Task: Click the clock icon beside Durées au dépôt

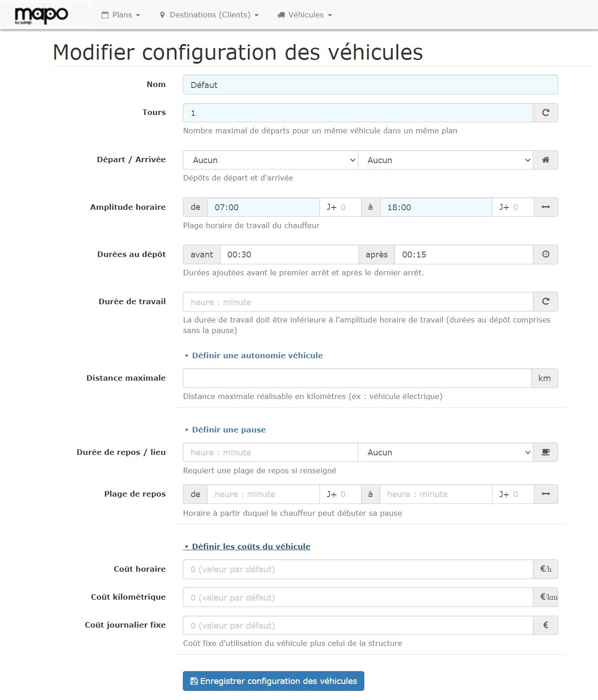Action: (545, 254)
